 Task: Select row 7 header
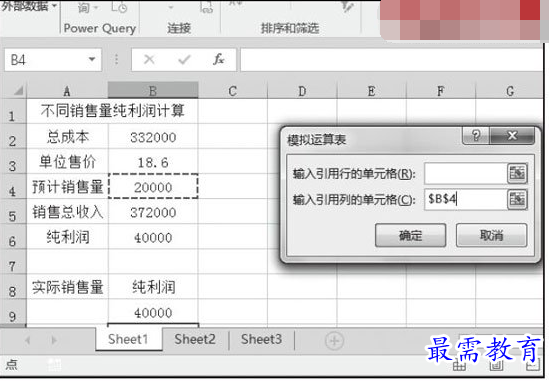13,262
